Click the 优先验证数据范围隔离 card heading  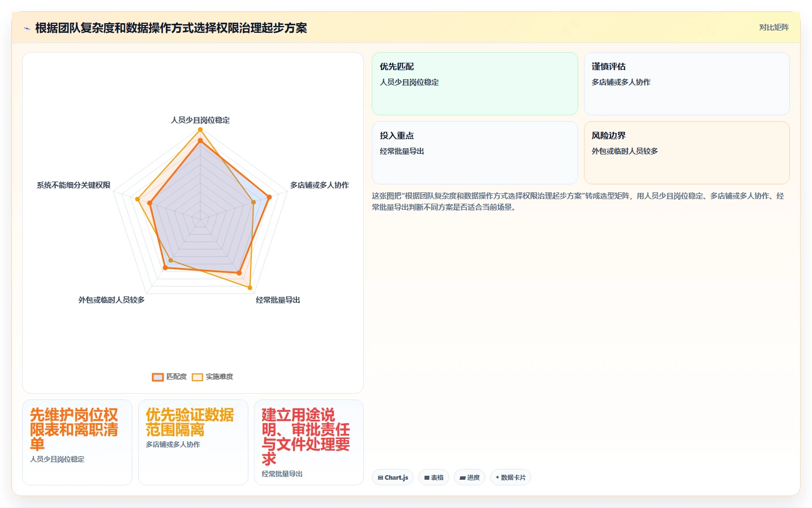[190, 422]
